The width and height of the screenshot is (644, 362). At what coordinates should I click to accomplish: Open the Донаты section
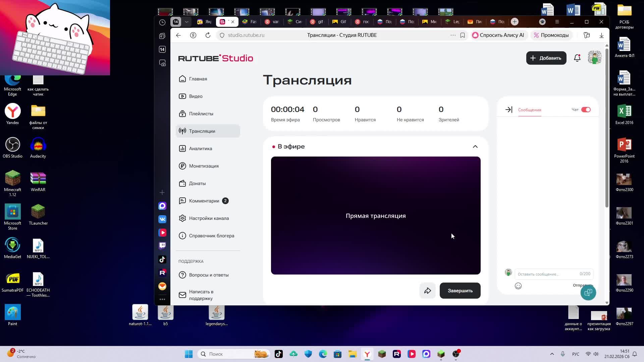[x=197, y=183]
